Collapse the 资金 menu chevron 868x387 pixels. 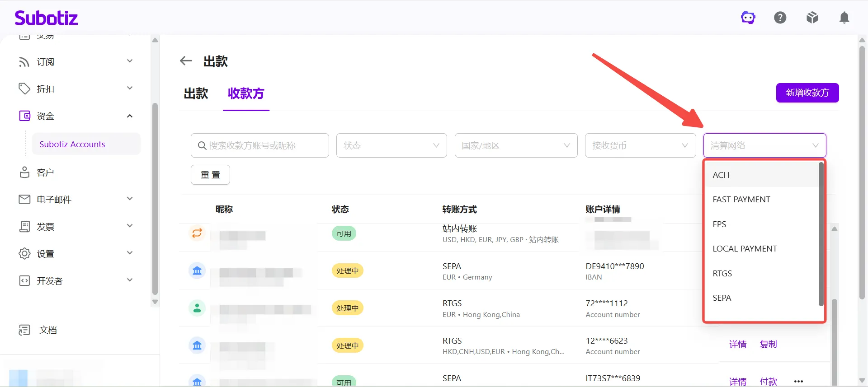coord(130,116)
